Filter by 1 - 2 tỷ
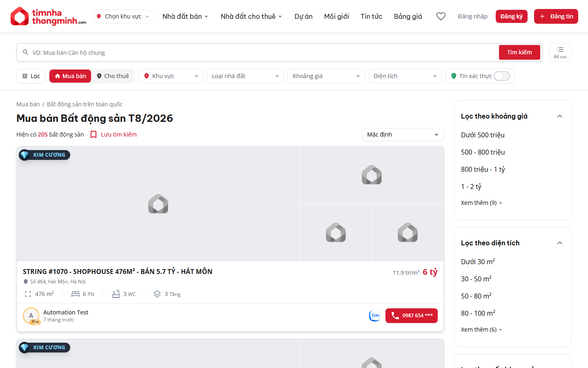 tap(471, 186)
